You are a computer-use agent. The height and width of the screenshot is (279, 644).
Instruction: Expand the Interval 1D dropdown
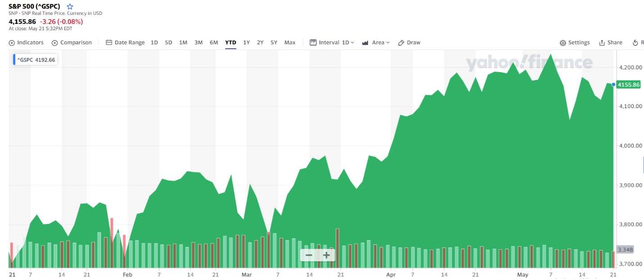[332, 42]
